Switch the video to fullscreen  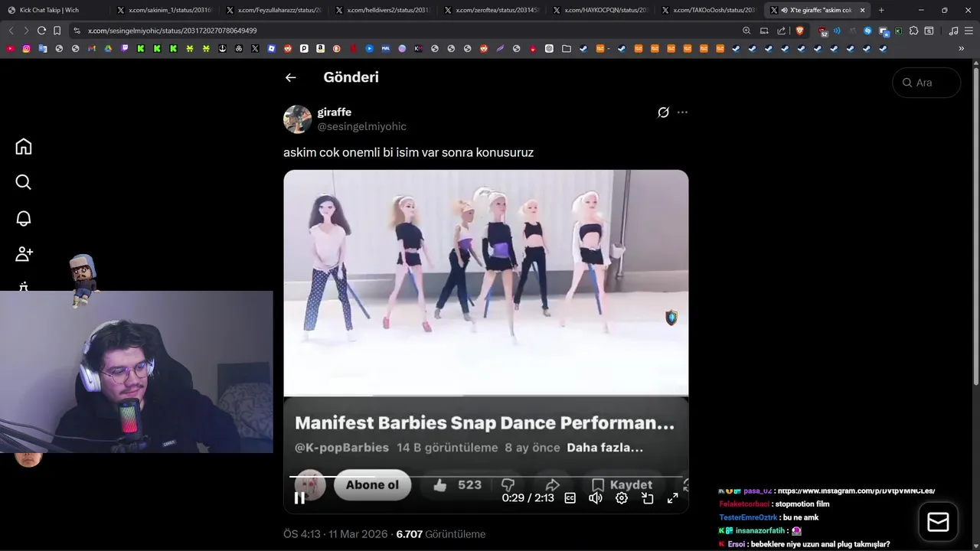pyautogui.click(x=672, y=498)
